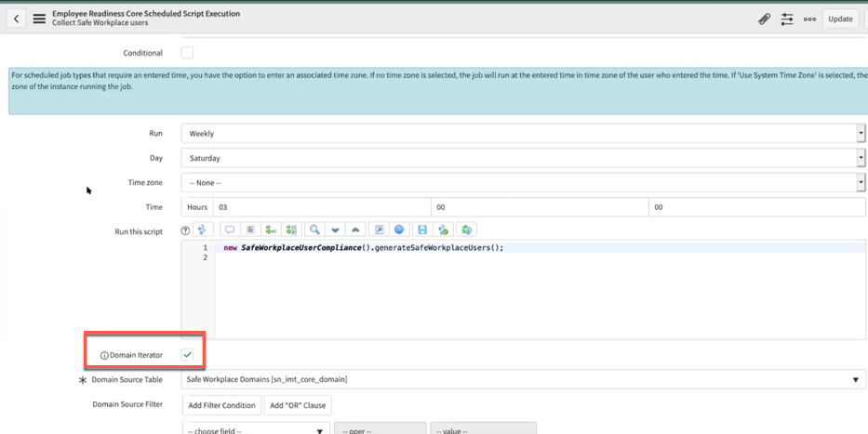Click the replace all icon in script toolbar

(292, 230)
